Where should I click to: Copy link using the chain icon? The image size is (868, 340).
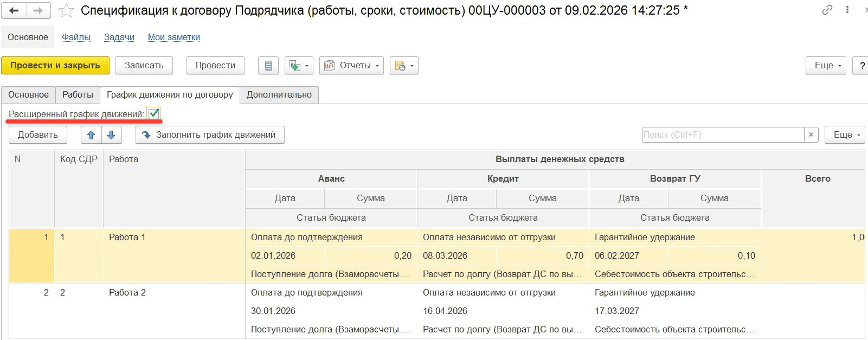pos(827,10)
